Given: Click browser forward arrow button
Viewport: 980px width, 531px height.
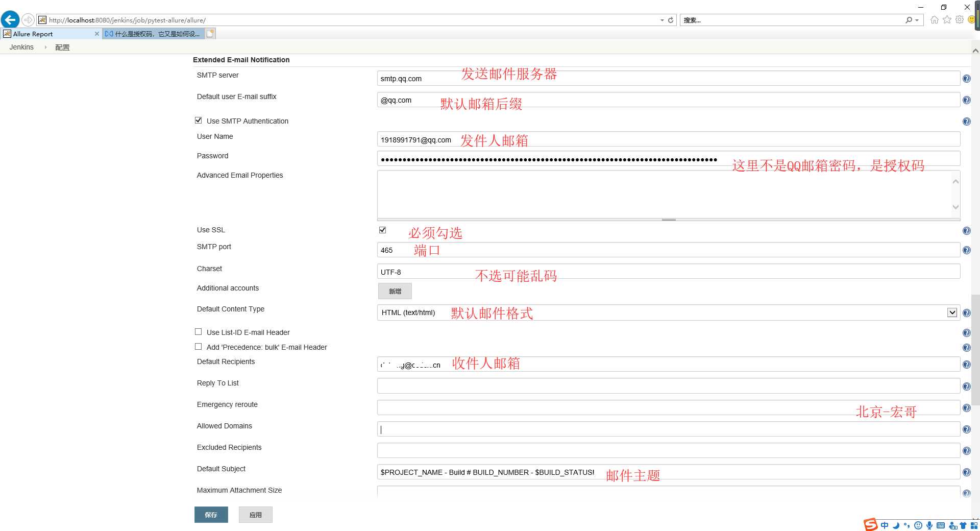Looking at the screenshot, I should [x=28, y=20].
